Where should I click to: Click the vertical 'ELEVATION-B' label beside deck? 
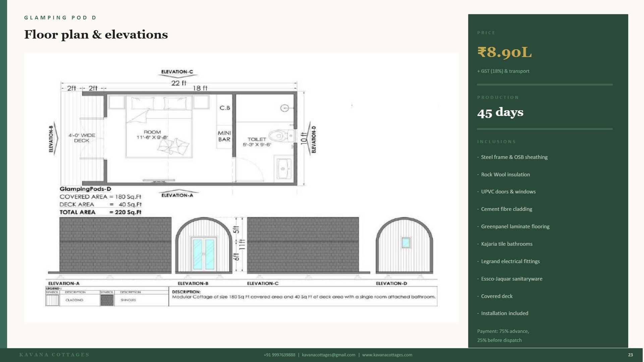coord(51,139)
